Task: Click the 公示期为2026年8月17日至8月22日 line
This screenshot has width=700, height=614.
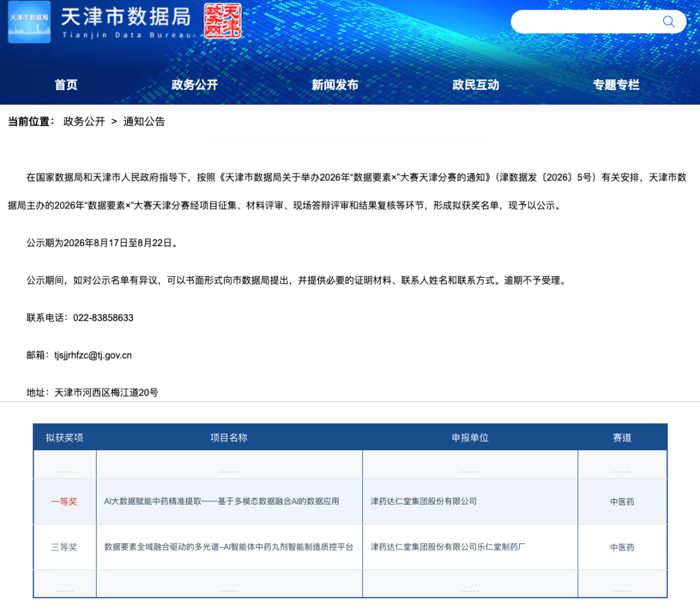Action: click(x=102, y=243)
